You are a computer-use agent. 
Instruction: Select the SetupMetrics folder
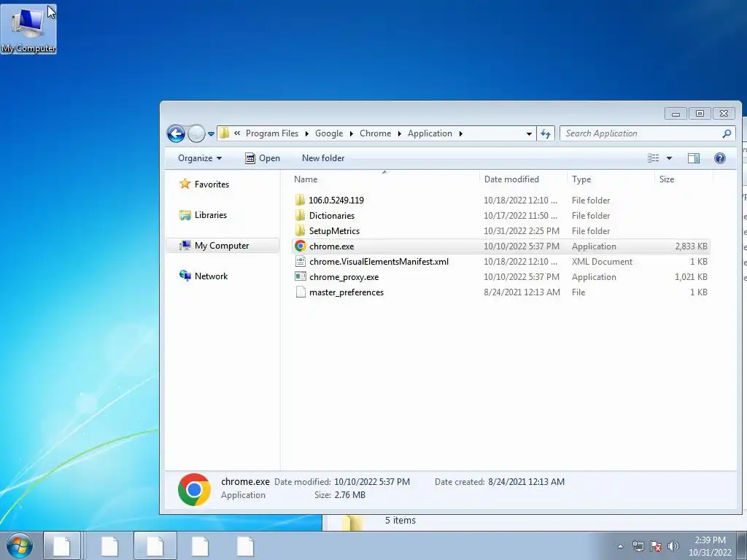334,230
